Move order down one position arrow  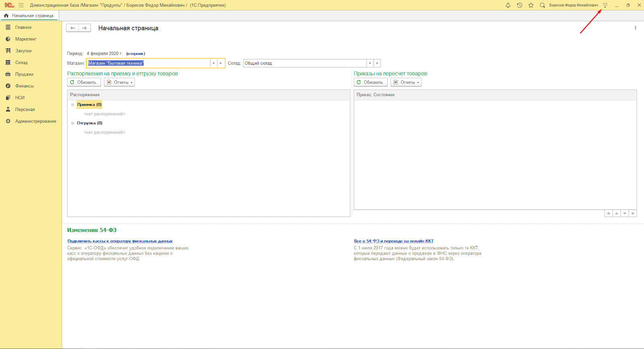(625, 214)
